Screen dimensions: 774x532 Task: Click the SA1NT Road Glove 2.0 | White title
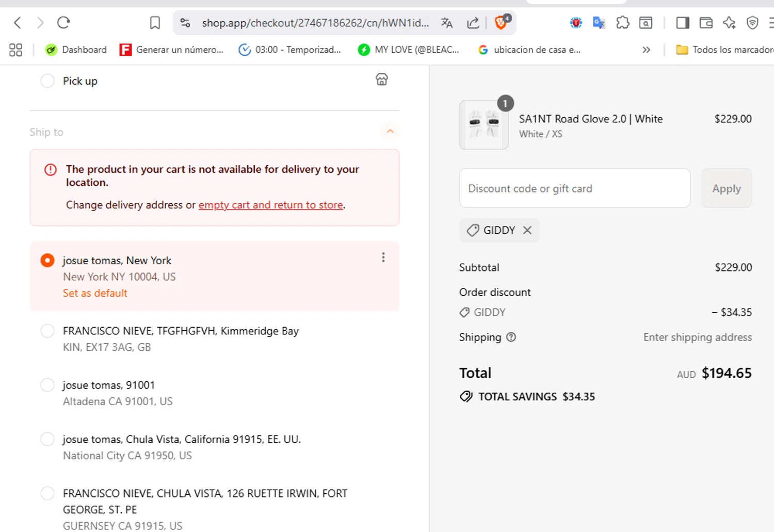click(591, 119)
